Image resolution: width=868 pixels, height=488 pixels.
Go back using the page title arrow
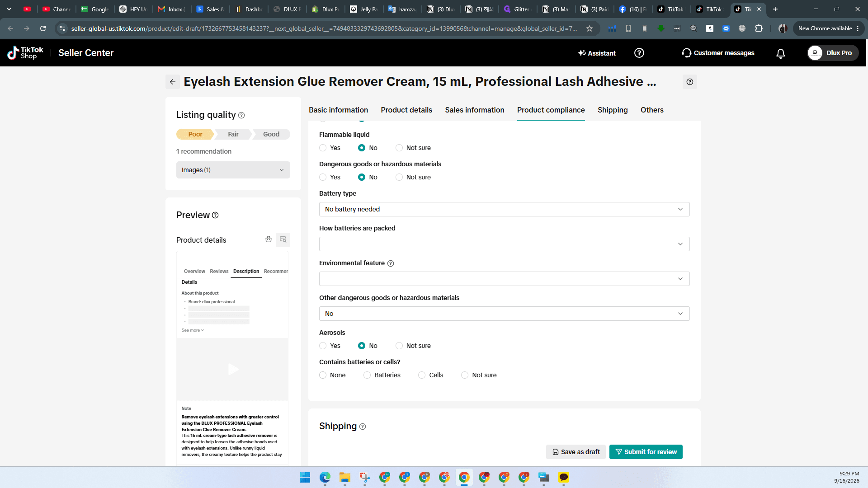pos(173,82)
